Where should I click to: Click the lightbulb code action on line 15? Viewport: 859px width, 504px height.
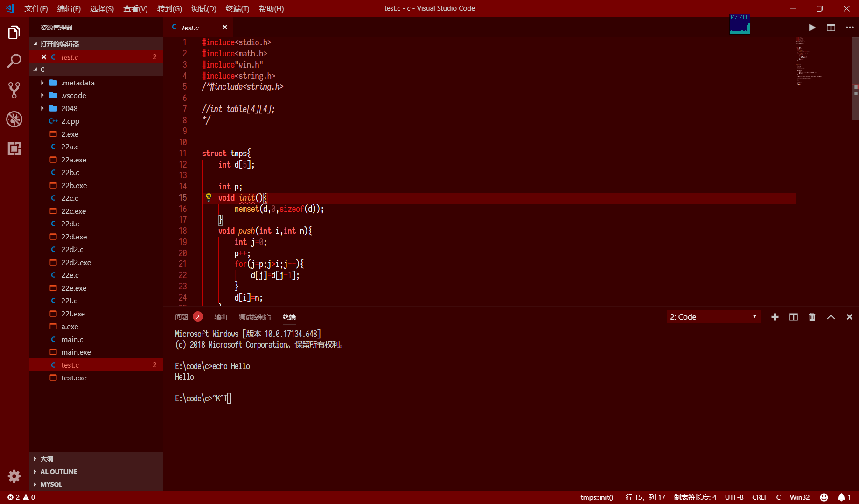(209, 197)
